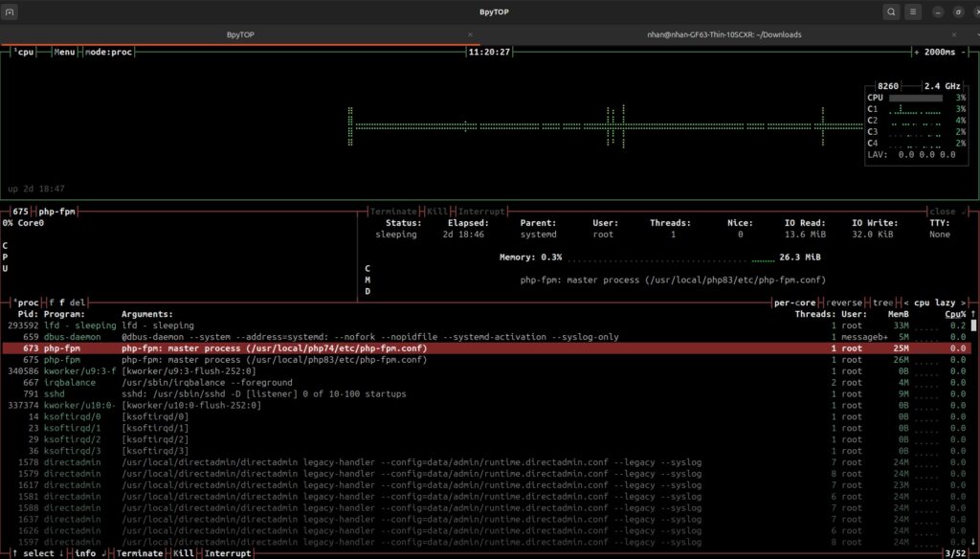
Task: Close the php-fpm detail panel
Action: click(943, 211)
